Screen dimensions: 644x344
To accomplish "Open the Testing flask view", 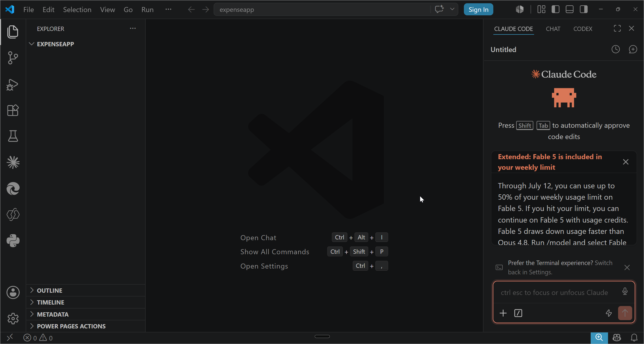I will (x=13, y=136).
